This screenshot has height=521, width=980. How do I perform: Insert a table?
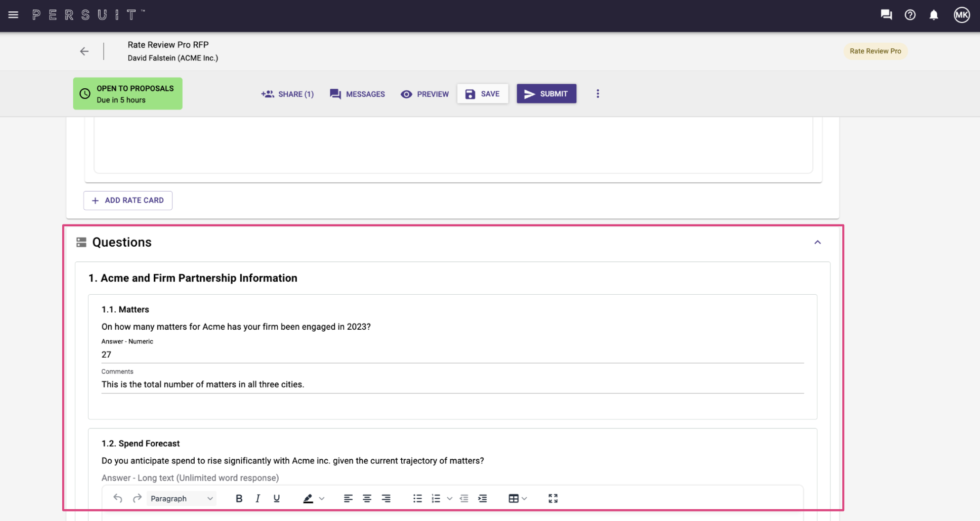(x=513, y=498)
